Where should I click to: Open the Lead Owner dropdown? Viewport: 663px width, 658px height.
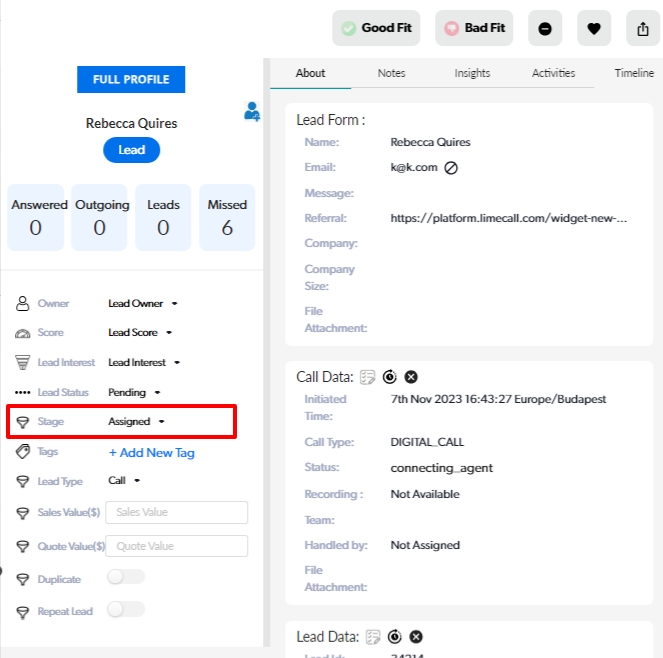click(142, 303)
